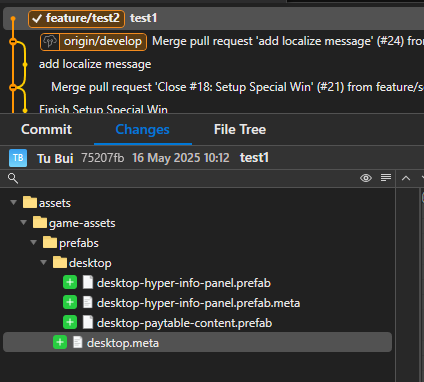Select the 'add localize message' commit

click(x=95, y=64)
